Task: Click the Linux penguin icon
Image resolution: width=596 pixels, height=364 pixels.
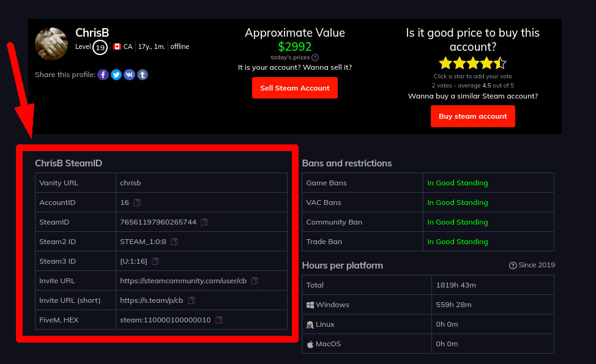Action: pyautogui.click(x=310, y=324)
